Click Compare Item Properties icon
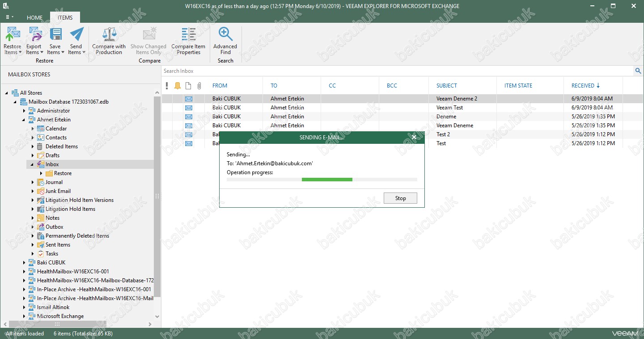The image size is (644, 339). tap(188, 34)
